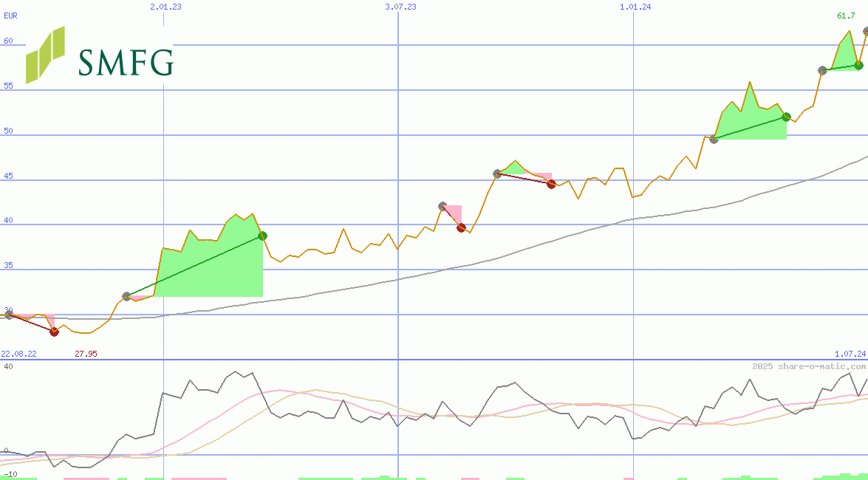The image size is (868, 480).
Task: Select the 3.07.23 date label
Action: tap(400, 7)
